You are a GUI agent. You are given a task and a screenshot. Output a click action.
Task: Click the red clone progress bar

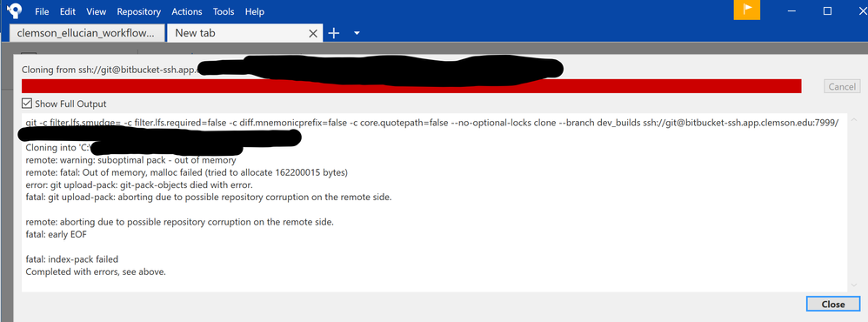pos(411,86)
